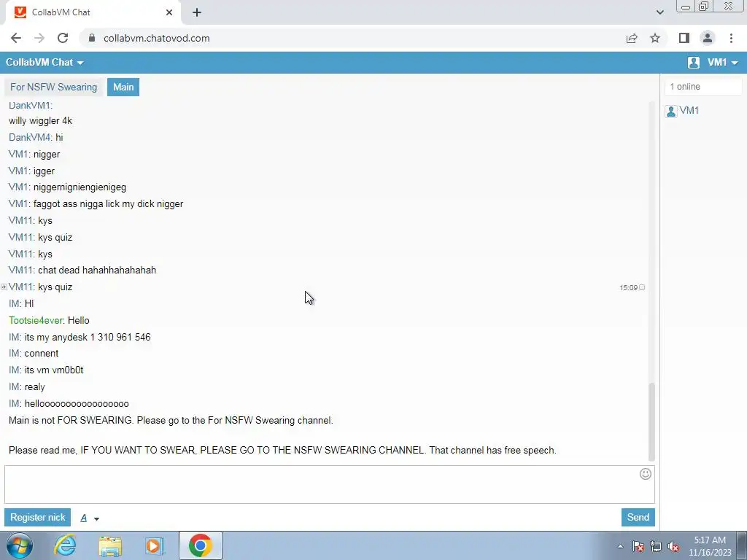Click the VM1 user avatar in sidebar
Image resolution: width=747 pixels, height=560 pixels.
coord(671,112)
